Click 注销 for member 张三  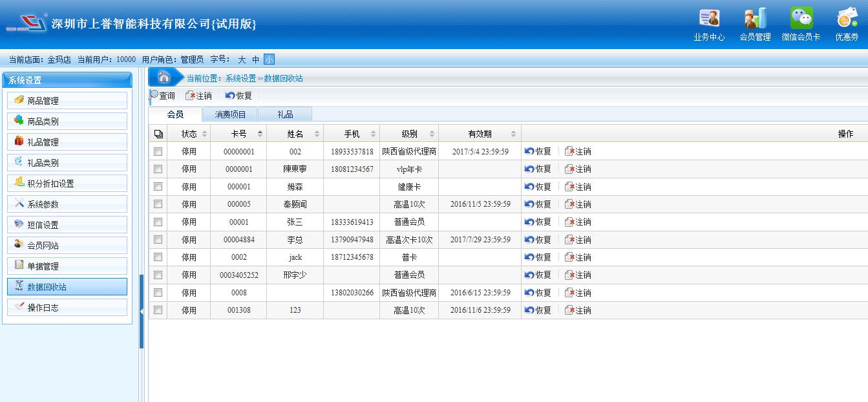tap(578, 222)
